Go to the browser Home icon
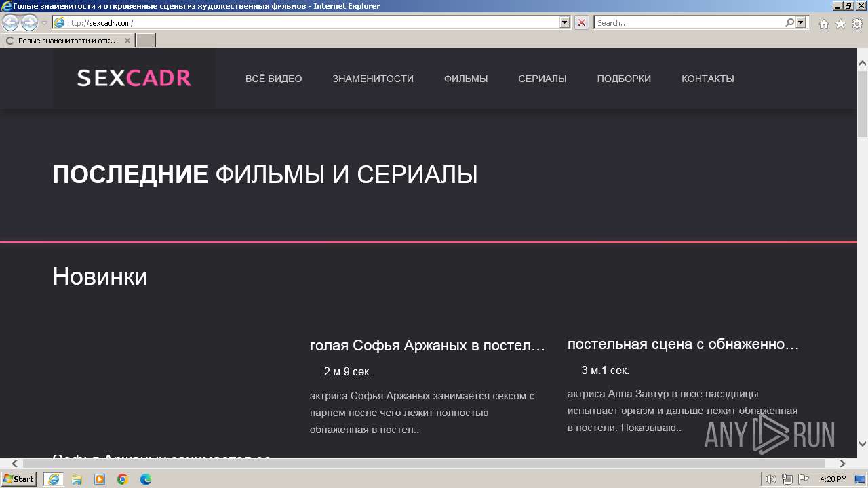 pos(823,24)
